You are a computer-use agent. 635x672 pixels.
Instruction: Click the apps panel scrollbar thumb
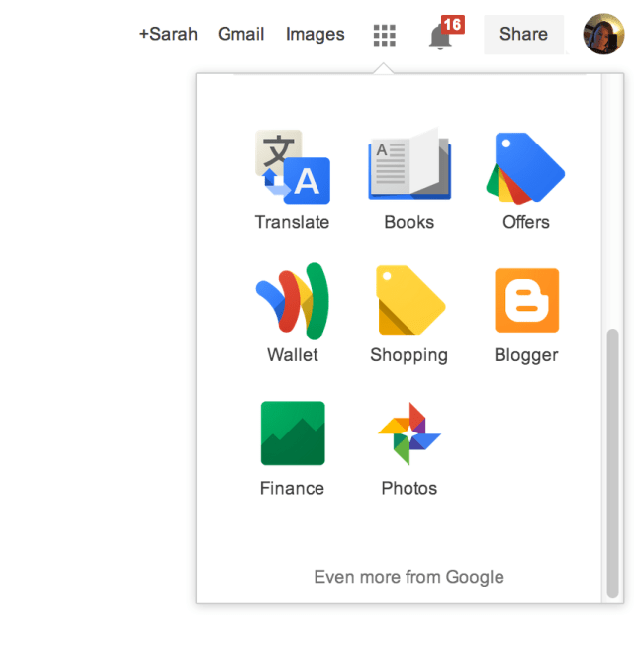click(x=612, y=463)
